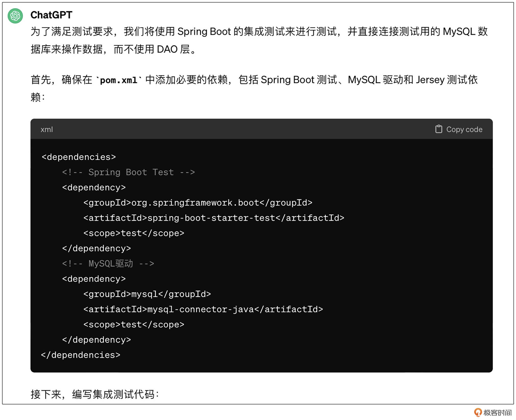Click the mysql-connector-java artifactId line

pos(203,309)
